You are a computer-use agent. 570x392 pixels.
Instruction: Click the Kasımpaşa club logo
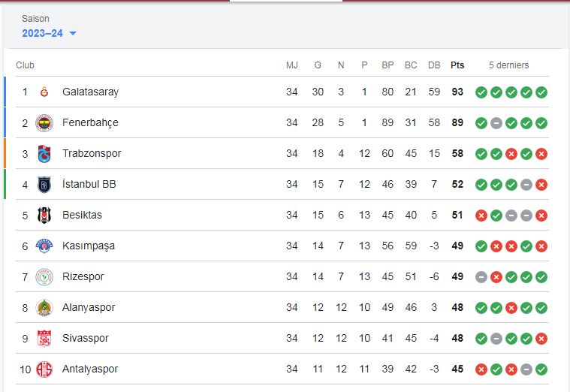click(x=44, y=246)
